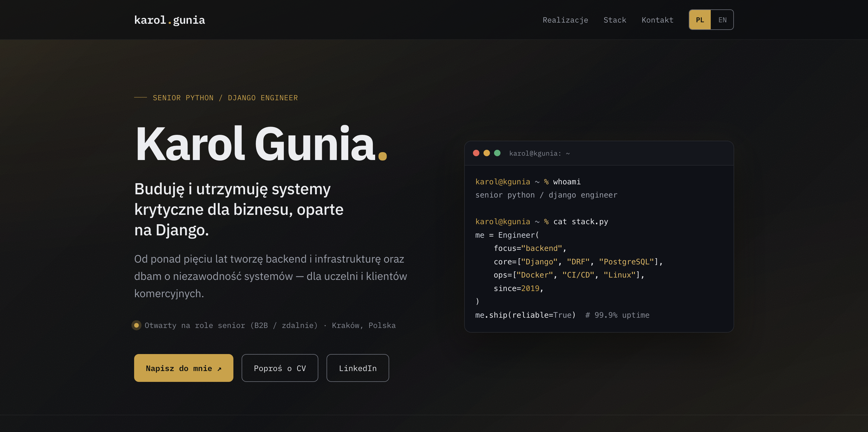This screenshot has width=868, height=432.
Task: Click the senior python / django engineer output
Action: tap(546, 195)
